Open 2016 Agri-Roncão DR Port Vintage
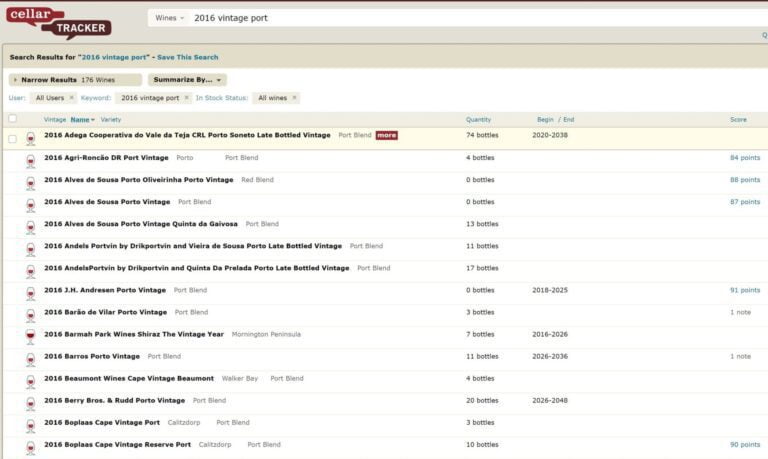 point(106,158)
